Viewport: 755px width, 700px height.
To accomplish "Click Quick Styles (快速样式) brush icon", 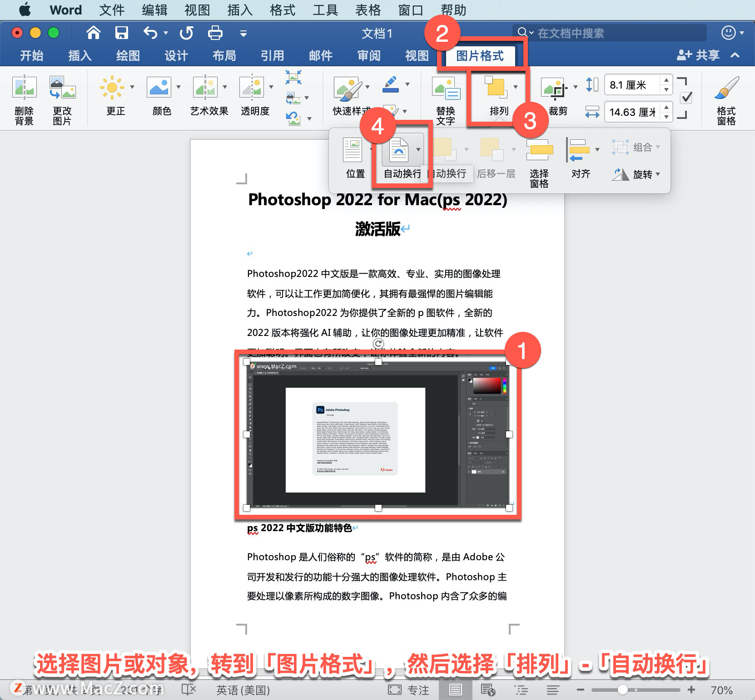I will coord(348,89).
